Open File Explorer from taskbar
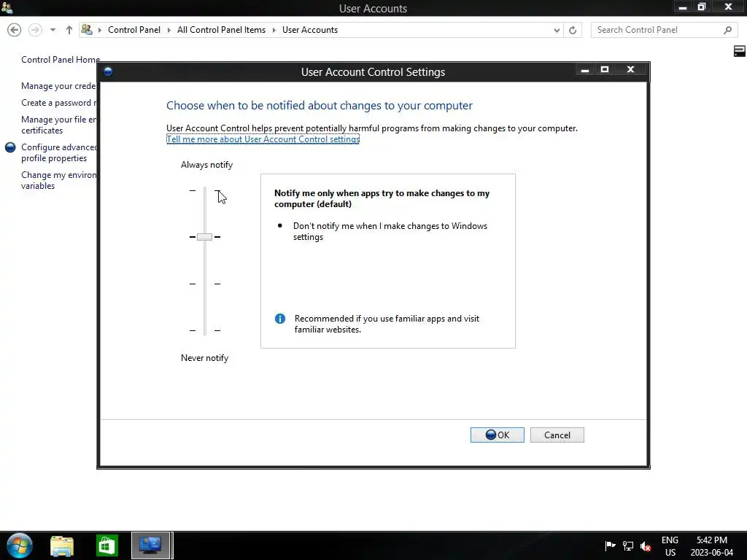 pos(62,545)
